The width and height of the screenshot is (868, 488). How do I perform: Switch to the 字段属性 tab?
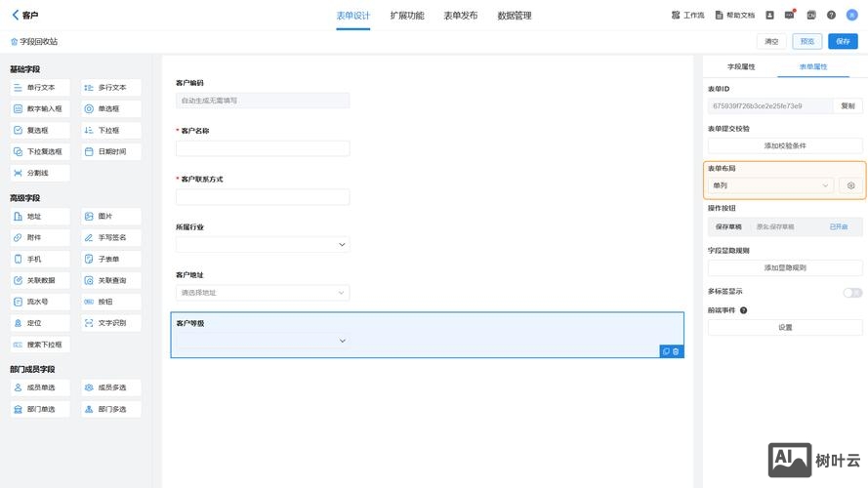point(741,66)
